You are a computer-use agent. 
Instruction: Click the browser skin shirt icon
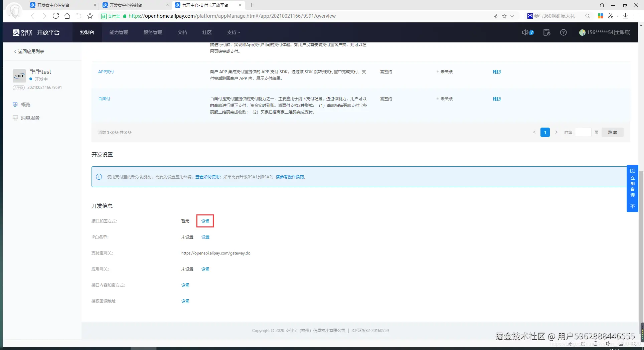(602, 5)
